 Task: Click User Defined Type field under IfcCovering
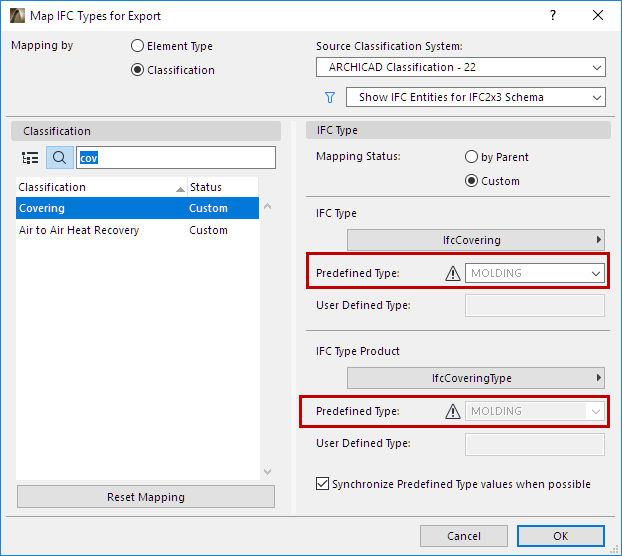click(x=535, y=305)
